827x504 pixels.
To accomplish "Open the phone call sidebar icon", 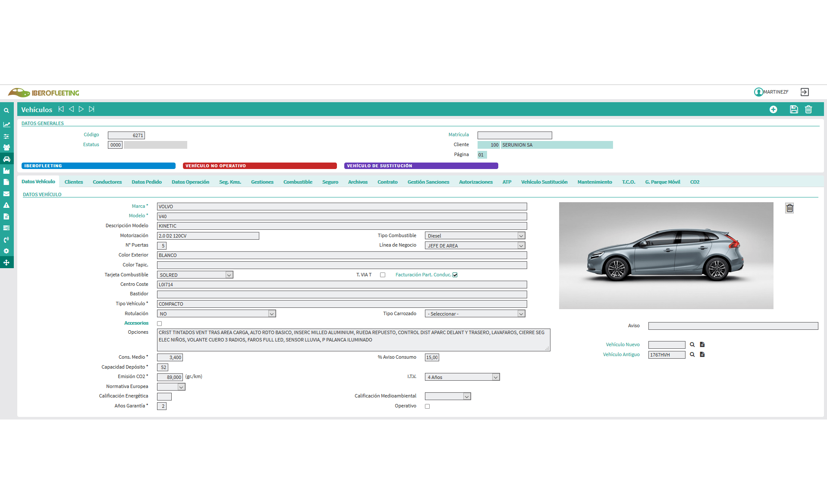I will (x=6, y=240).
